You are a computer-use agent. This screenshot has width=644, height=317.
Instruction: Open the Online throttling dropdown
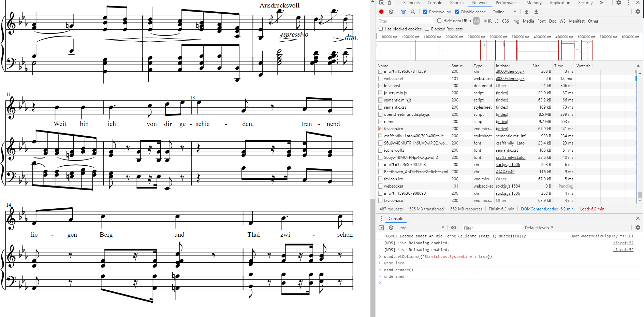coord(504,12)
